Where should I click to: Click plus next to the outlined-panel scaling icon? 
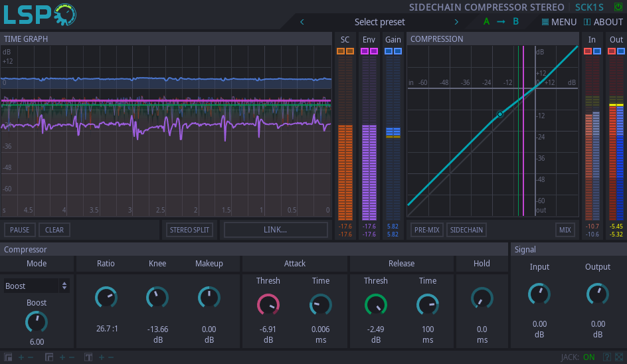pos(62,357)
